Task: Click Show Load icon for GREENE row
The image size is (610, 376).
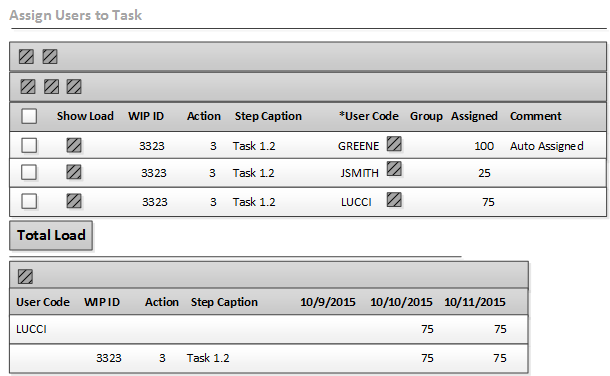Action: 74,146
